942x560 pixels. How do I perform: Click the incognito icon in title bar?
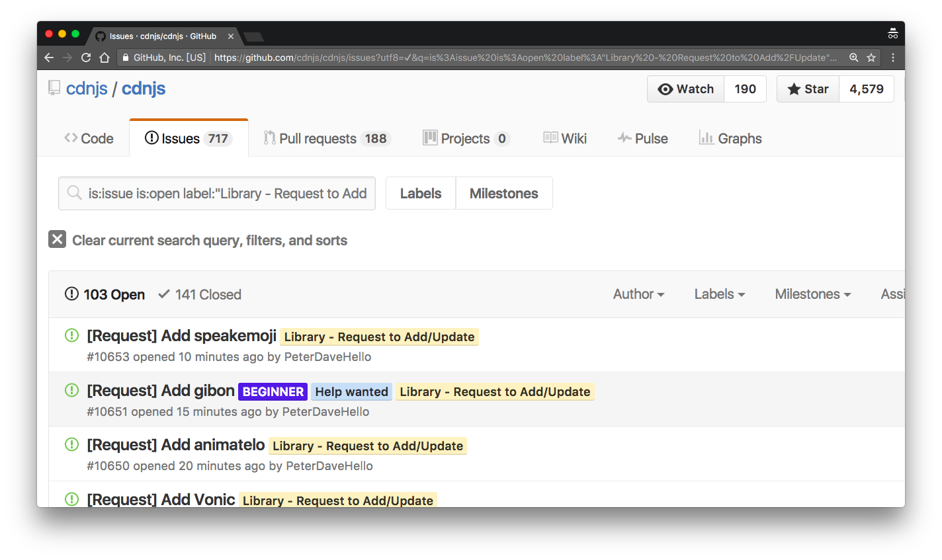pyautogui.click(x=892, y=34)
